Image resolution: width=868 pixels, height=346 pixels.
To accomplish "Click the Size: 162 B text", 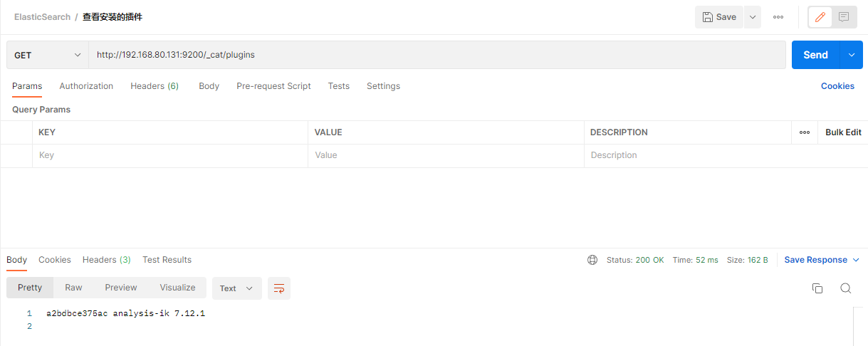I will click(x=747, y=260).
